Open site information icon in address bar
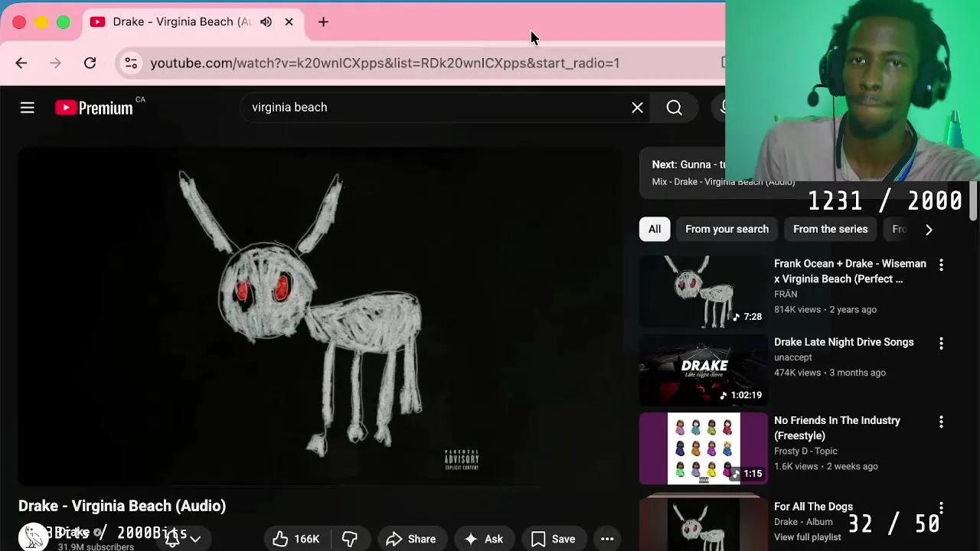Screen dimensions: 980x551 [131, 63]
